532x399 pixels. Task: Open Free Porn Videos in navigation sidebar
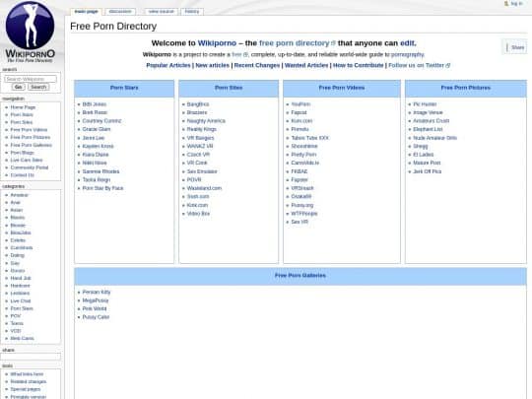[x=29, y=130]
